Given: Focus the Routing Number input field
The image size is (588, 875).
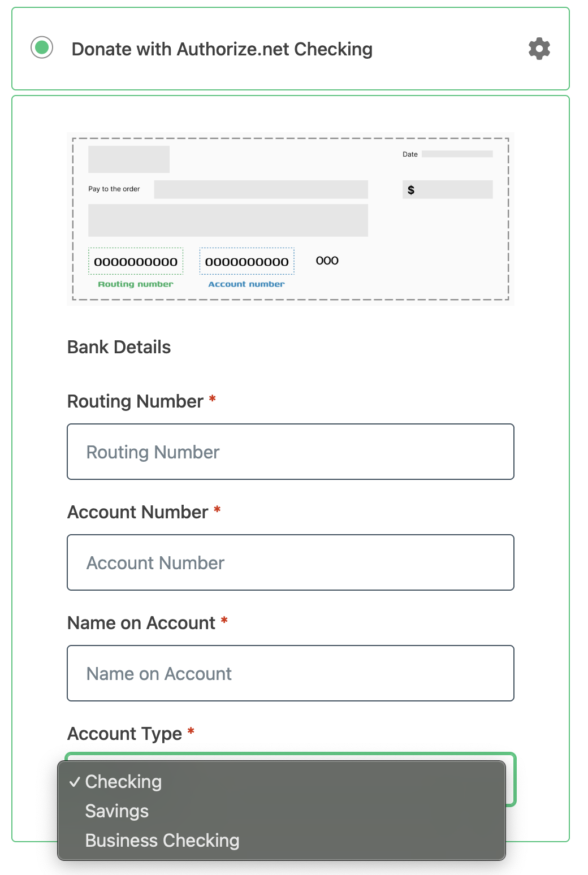Looking at the screenshot, I should tap(290, 452).
